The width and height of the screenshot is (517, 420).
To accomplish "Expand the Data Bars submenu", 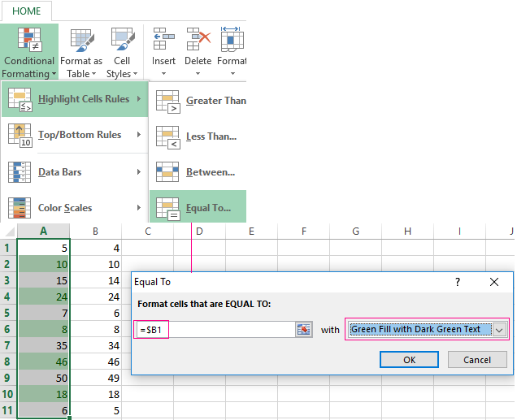I will [75, 172].
